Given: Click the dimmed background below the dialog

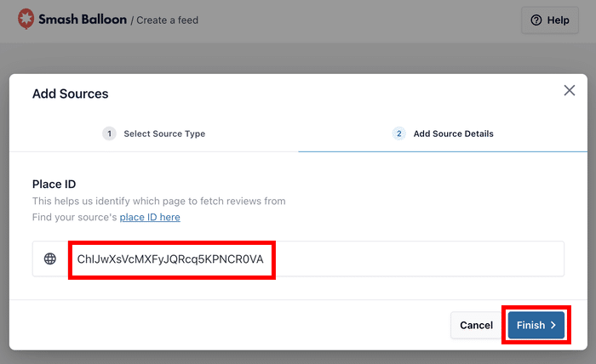Looking at the screenshot, I should point(298,357).
